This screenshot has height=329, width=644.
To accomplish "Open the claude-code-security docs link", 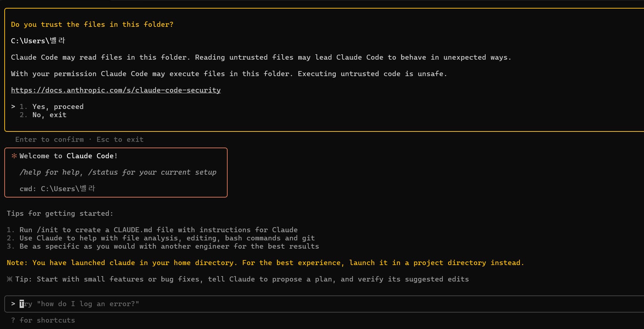I will (x=116, y=90).
